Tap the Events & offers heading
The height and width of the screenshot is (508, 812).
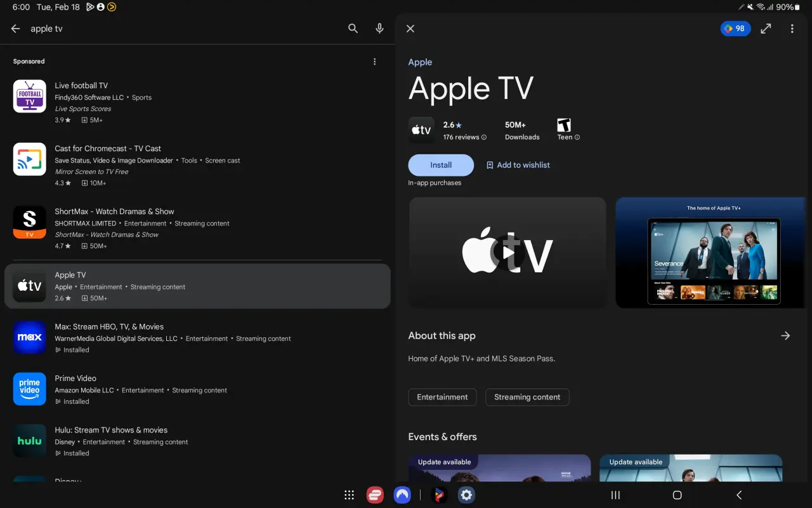(443, 437)
